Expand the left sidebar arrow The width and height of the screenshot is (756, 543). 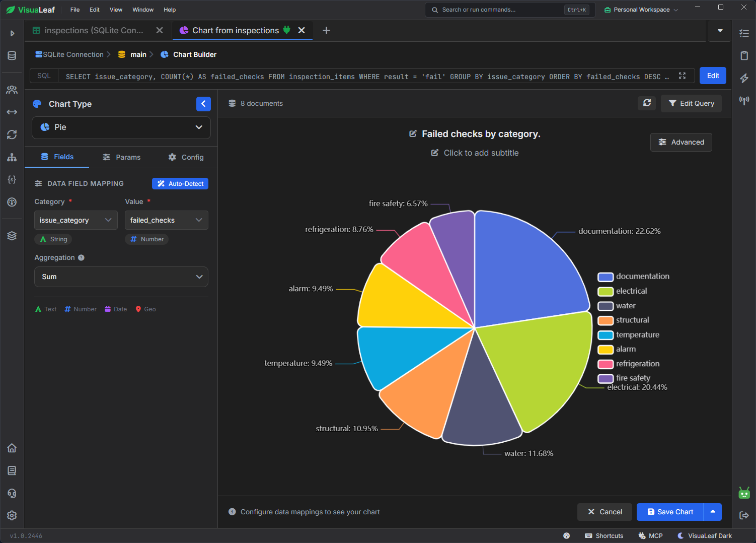point(12,33)
